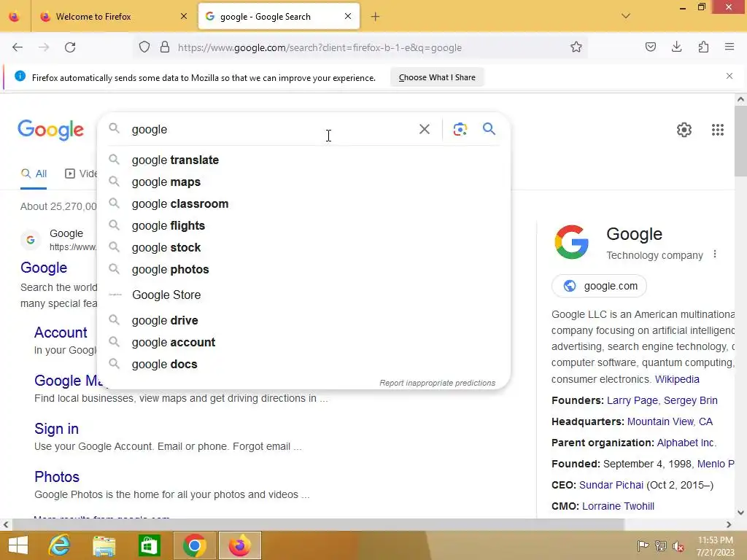Search by image with Google Lens icon
This screenshot has height=560, width=747.
pyautogui.click(x=460, y=129)
